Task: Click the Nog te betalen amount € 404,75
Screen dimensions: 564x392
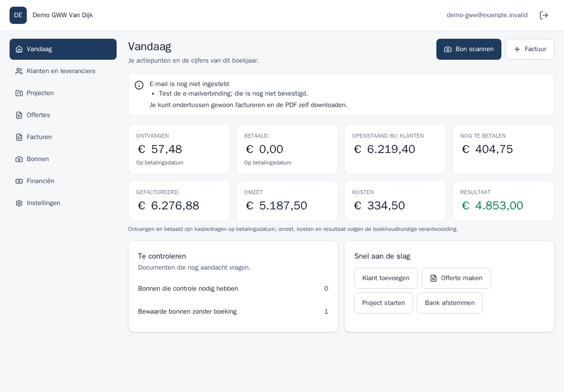Action: [487, 149]
